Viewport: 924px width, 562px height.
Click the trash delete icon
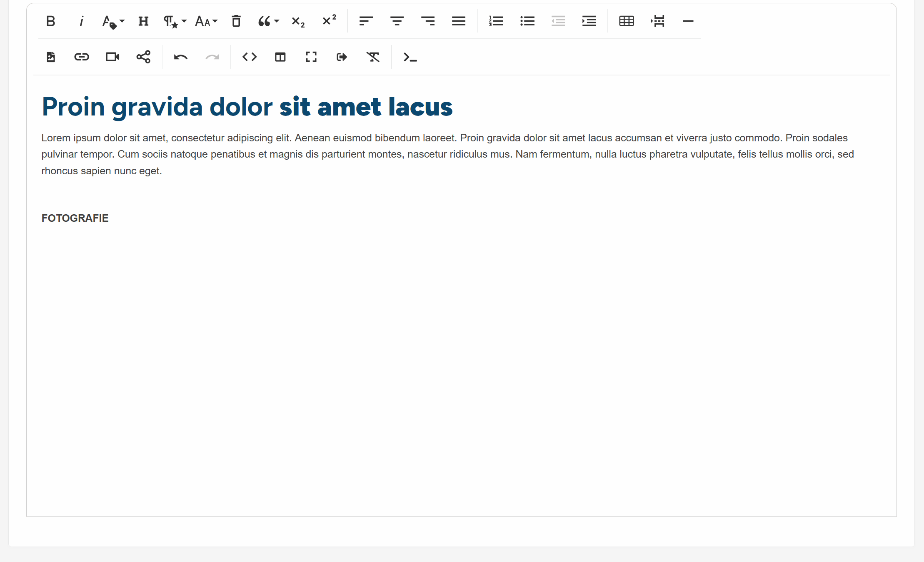(x=236, y=21)
